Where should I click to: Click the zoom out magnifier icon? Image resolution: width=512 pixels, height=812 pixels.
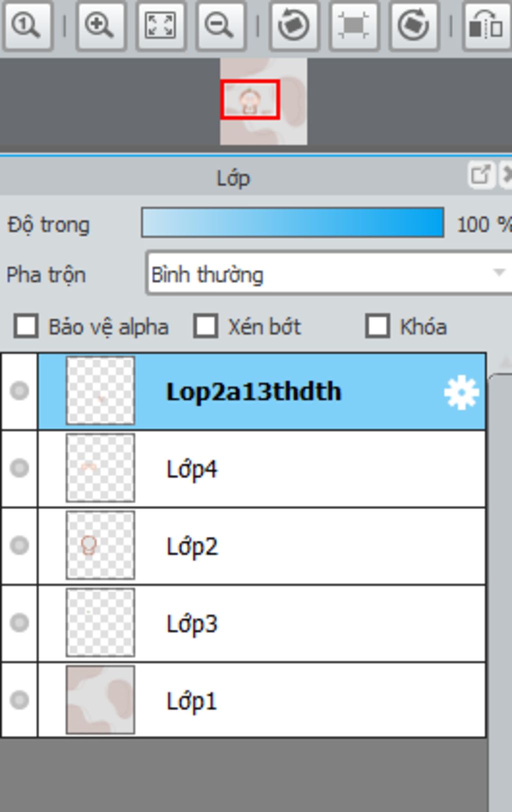[220, 25]
